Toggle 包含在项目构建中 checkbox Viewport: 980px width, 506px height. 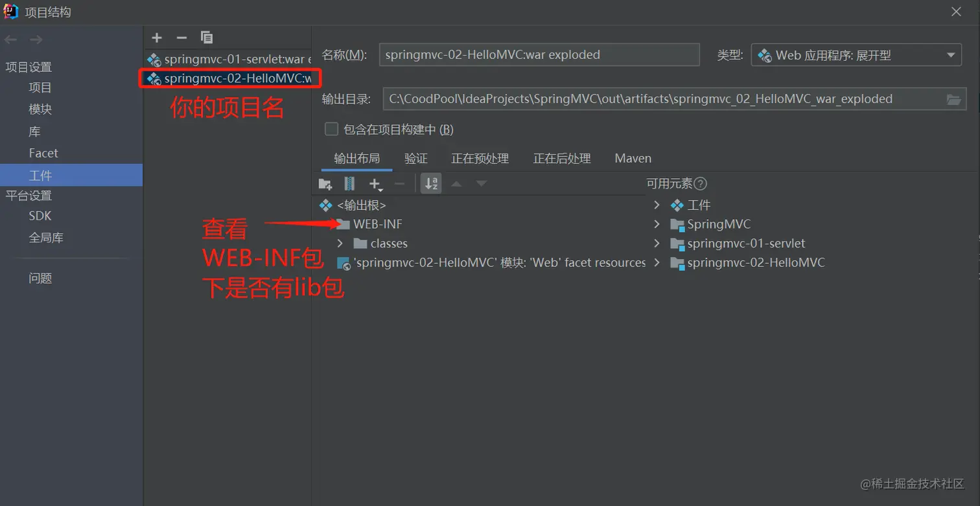331,129
